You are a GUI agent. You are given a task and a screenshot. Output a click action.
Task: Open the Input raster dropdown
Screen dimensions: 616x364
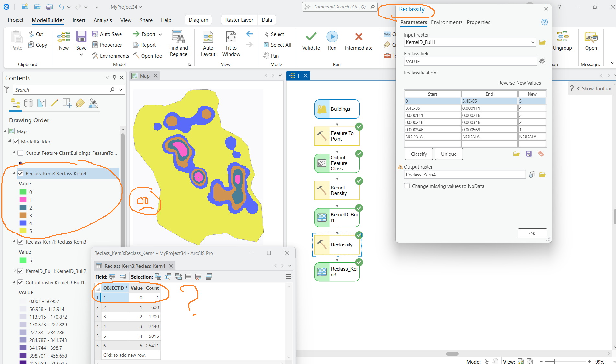[x=533, y=42]
